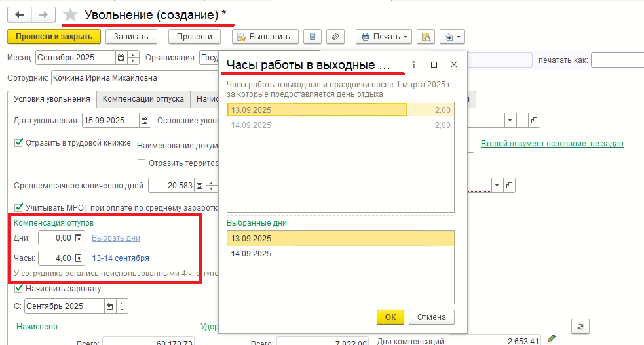Click the refresh recalculate button
The width and height of the screenshot is (644, 345).
[x=580, y=327]
